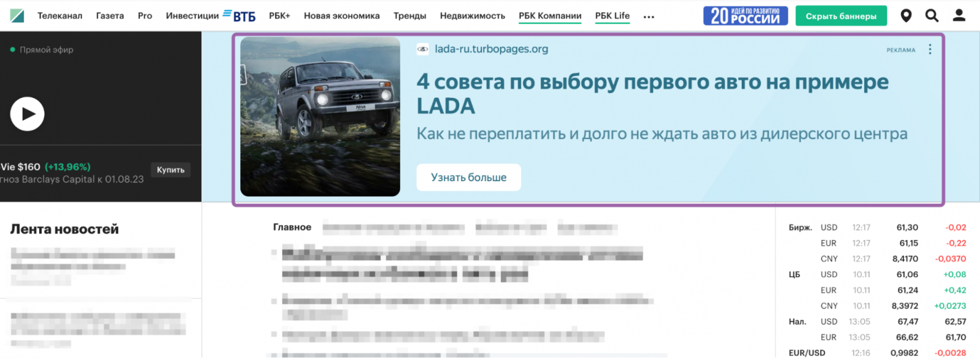Click the ЦБ CNY rate 8,3972
This screenshot has height=358, width=980.
(x=905, y=306)
